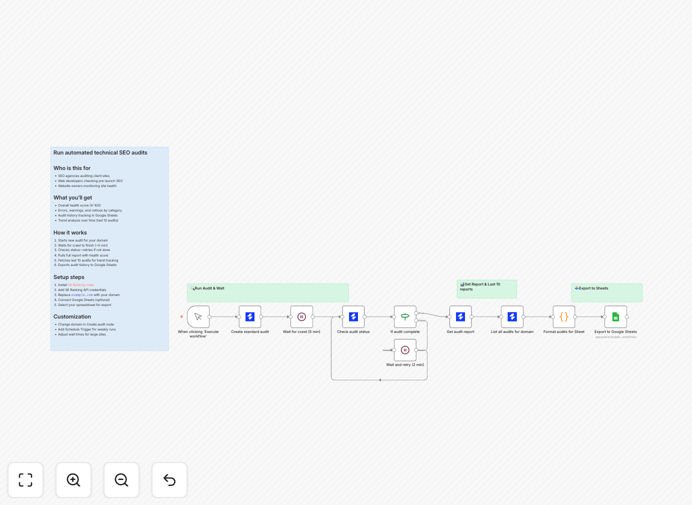Open the 'Format audits for Sheet' code node
Viewport: 692px width, 505px height.
point(564,317)
